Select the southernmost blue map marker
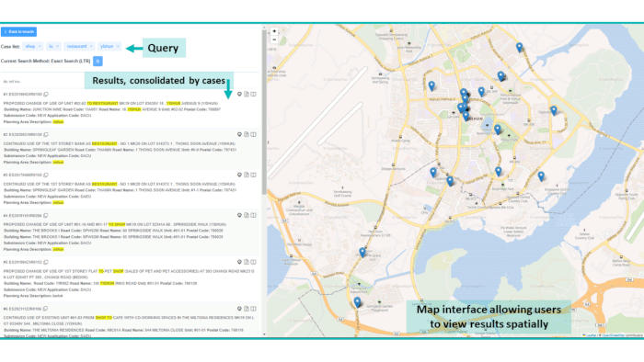This screenshot has width=644, height=362. point(357,302)
